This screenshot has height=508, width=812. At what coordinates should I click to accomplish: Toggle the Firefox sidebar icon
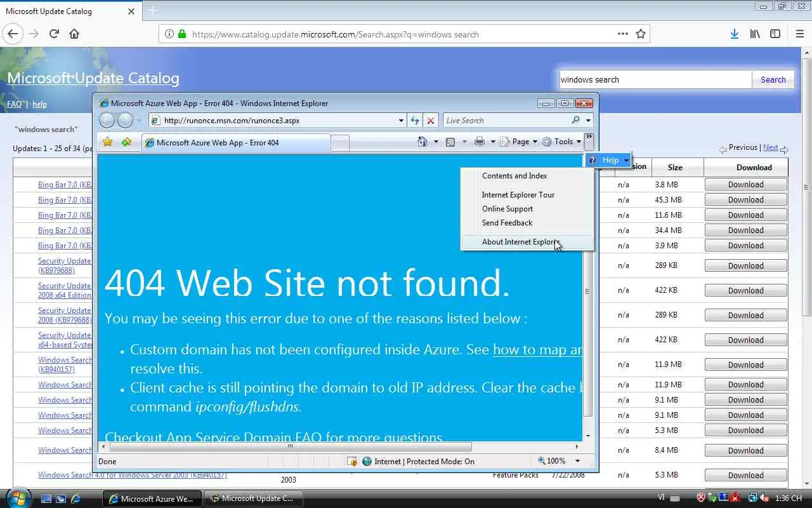point(775,34)
